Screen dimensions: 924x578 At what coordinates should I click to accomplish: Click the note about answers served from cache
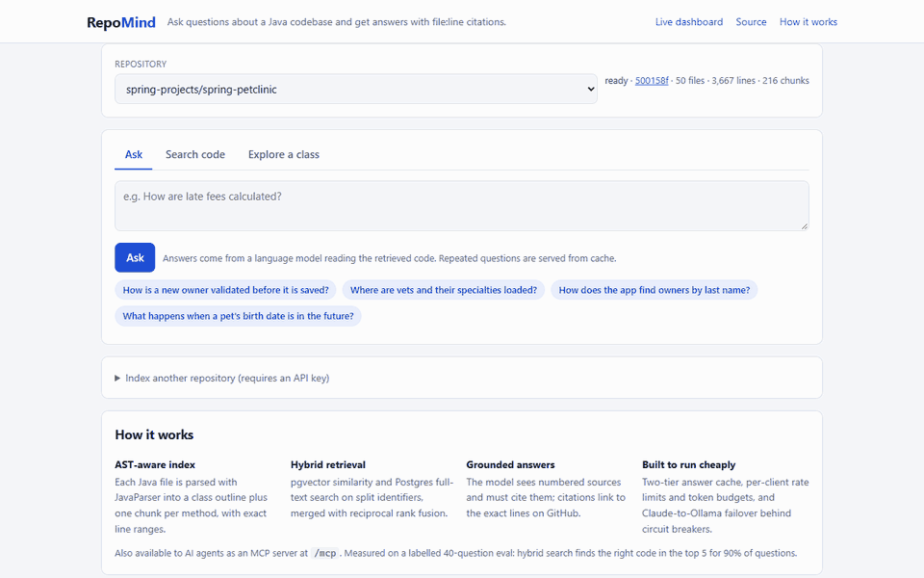pos(390,258)
